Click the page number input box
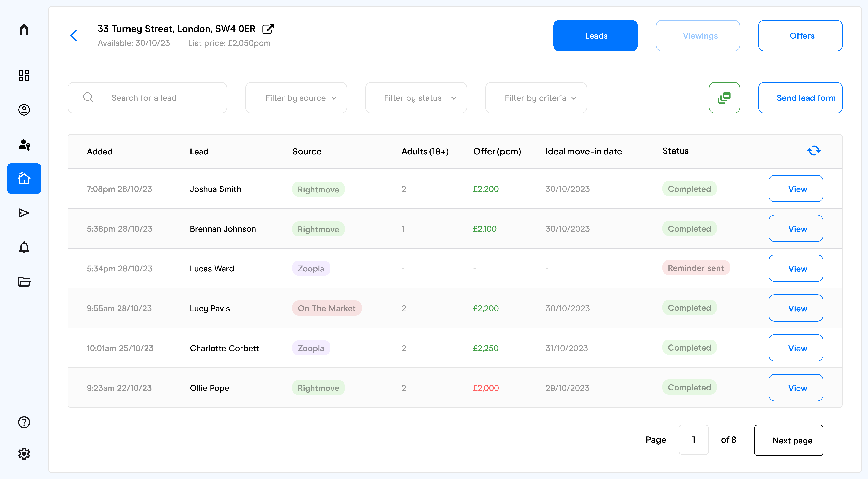This screenshot has height=479, width=868. click(693, 440)
